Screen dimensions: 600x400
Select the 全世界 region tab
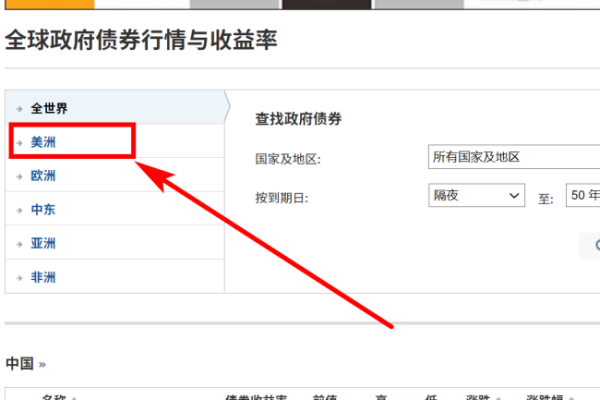(x=50, y=108)
